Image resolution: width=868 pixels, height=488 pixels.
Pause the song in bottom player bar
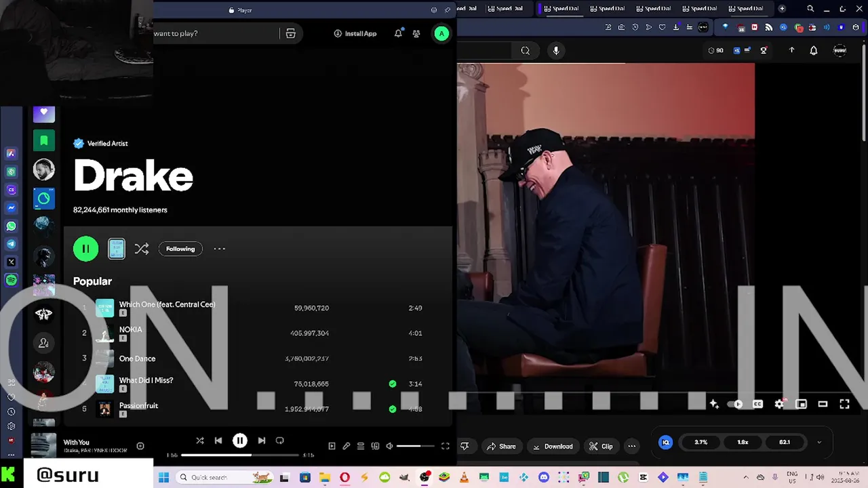click(x=240, y=441)
